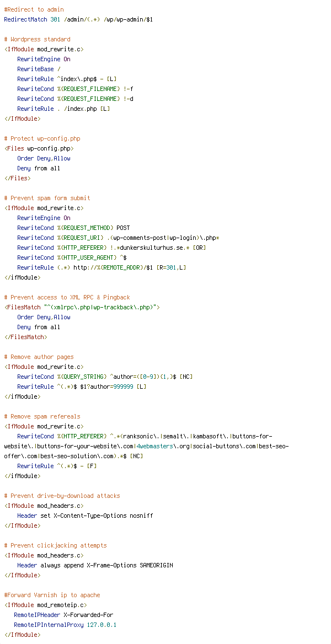Click the '#Redirect to admin' comment line
Image resolution: width=331 pixels, height=644 pixels.
(x=34, y=9)
